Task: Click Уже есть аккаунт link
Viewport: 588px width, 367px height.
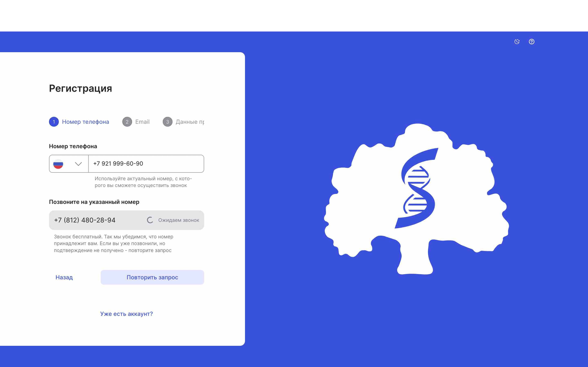Action: click(126, 314)
